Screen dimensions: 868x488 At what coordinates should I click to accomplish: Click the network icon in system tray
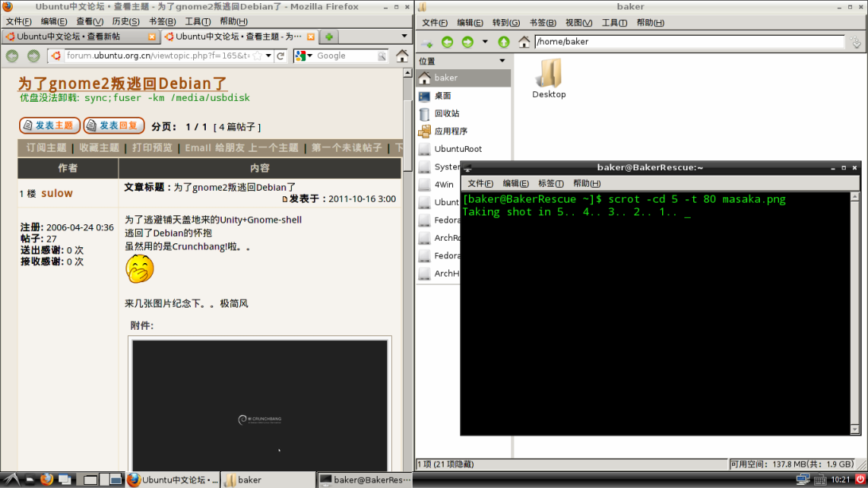coord(803,479)
